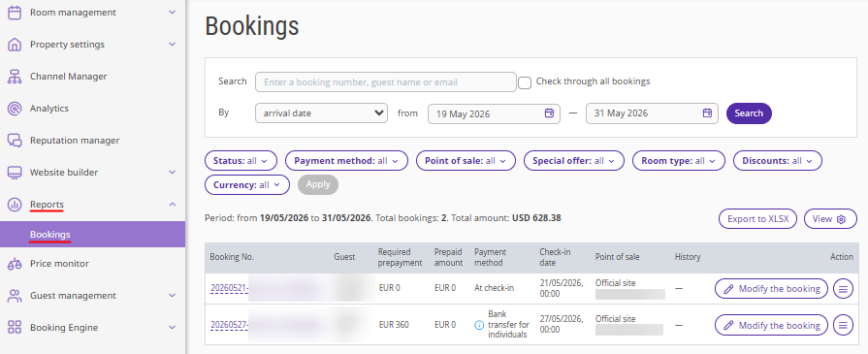
Task: Open the Room type filter dropdown
Action: click(x=678, y=161)
